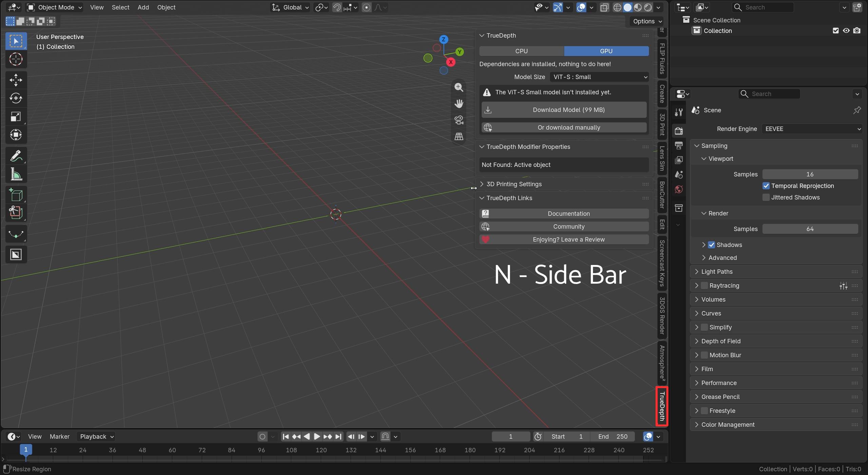This screenshot has width=868, height=475.
Task: Open the Object menu
Action: pyautogui.click(x=166, y=7)
